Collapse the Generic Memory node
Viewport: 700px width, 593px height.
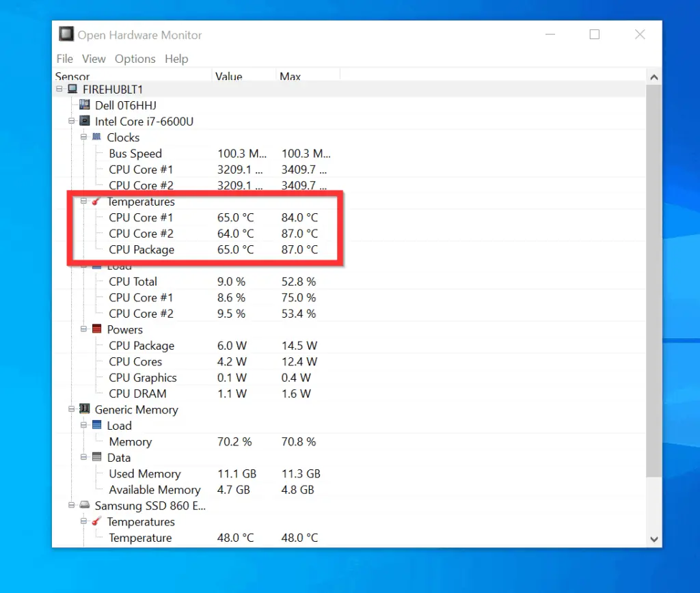(x=71, y=409)
